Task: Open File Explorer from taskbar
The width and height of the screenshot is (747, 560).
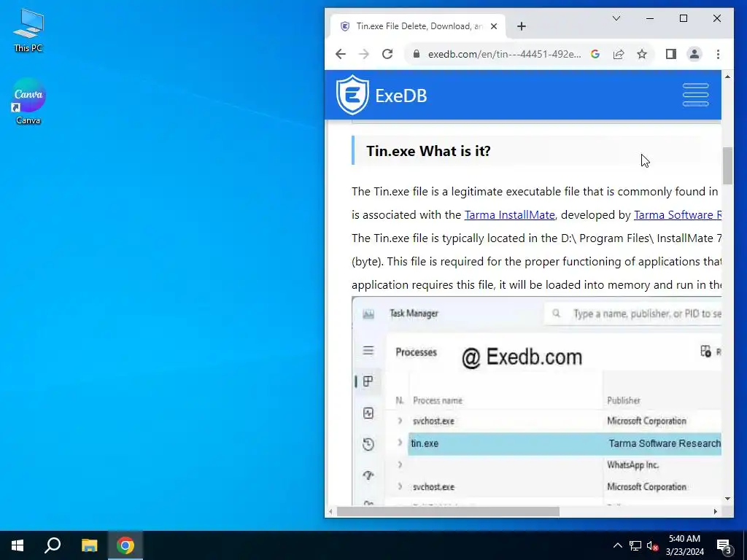Action: 89,545
